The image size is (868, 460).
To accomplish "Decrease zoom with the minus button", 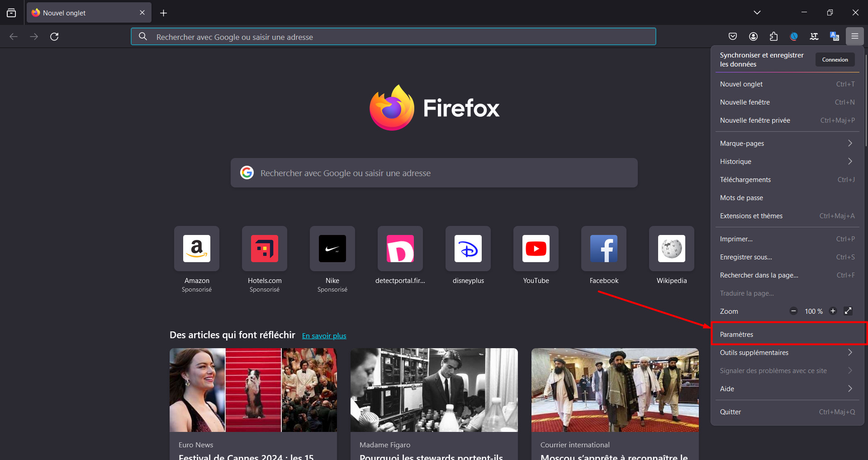I will [793, 311].
